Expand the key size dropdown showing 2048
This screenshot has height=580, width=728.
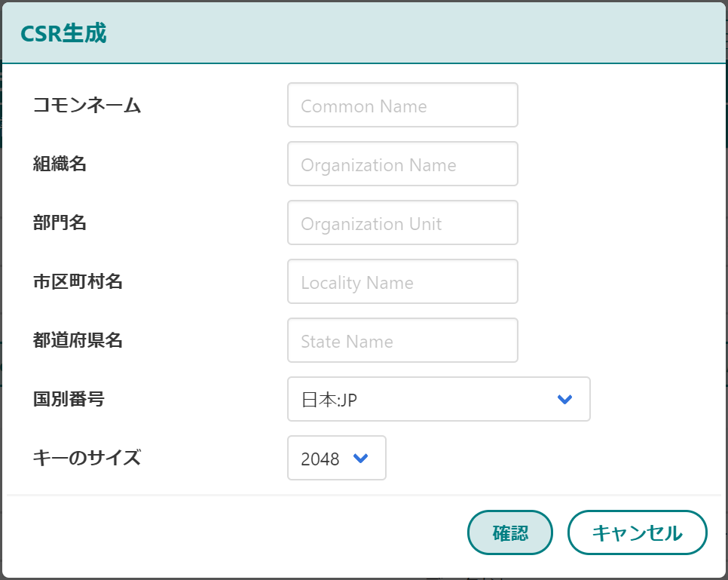[x=337, y=458]
